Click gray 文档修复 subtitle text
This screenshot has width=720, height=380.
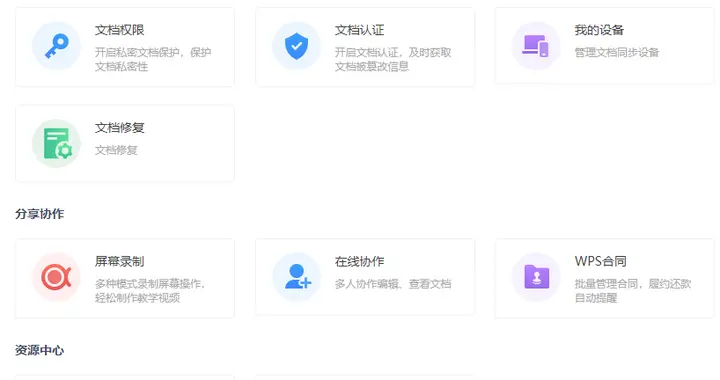(x=116, y=150)
